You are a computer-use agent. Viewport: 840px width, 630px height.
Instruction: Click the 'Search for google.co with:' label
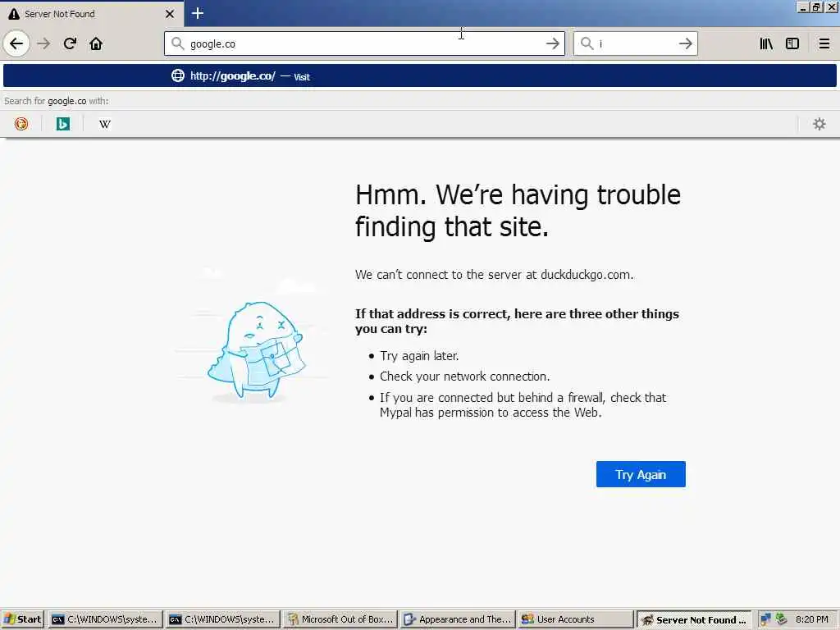click(57, 101)
